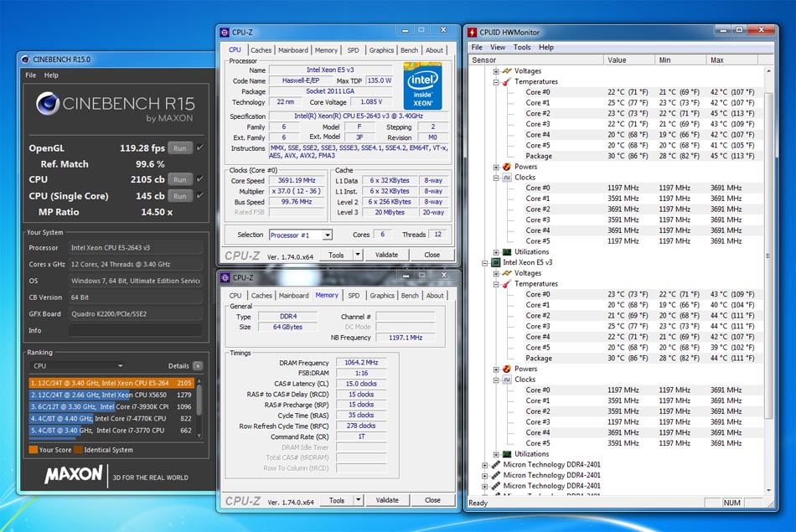Open the Tools dropdown arrow in the lower CPU-Z window
The height and width of the screenshot is (532, 796).
click(x=359, y=499)
